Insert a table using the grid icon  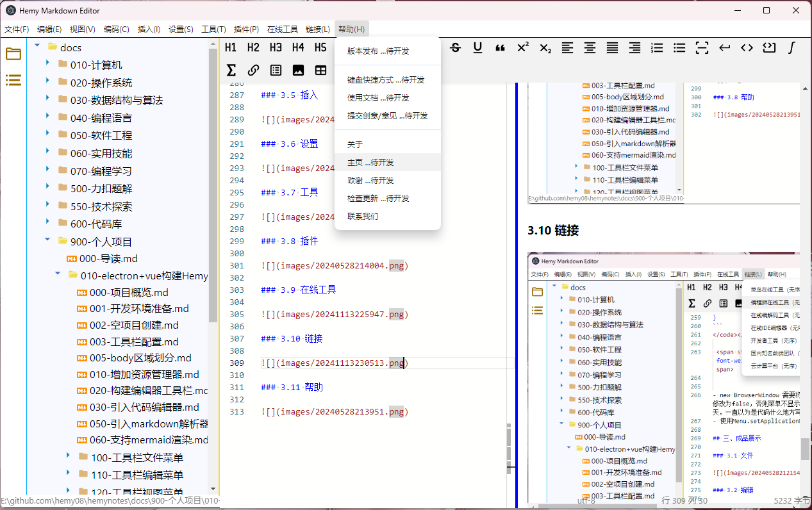coord(320,70)
